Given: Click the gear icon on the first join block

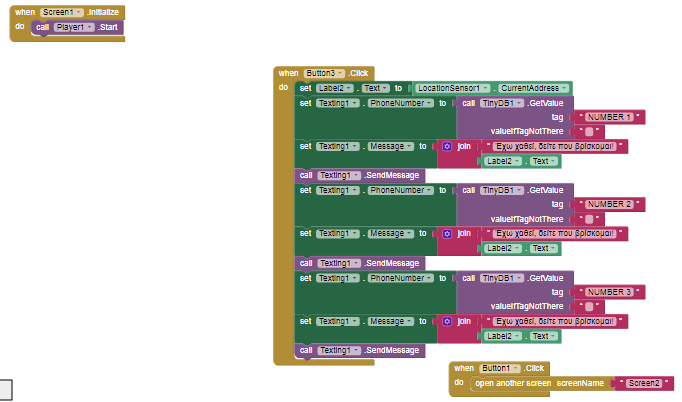Looking at the screenshot, I should pos(447,147).
